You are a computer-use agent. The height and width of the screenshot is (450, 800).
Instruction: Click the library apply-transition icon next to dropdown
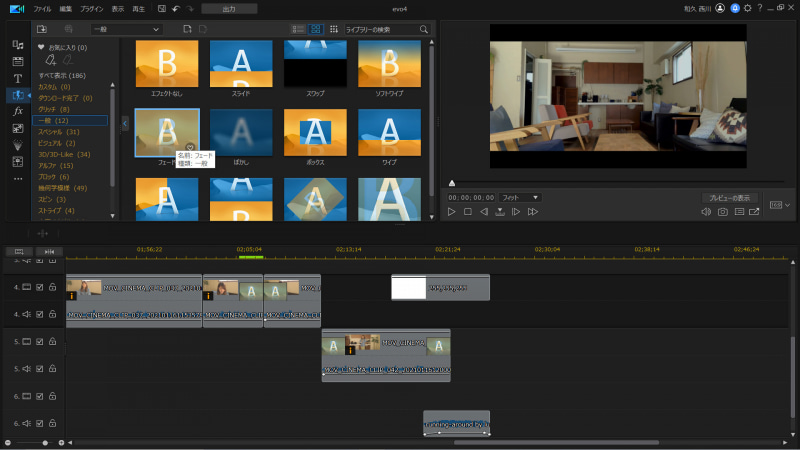point(187,30)
